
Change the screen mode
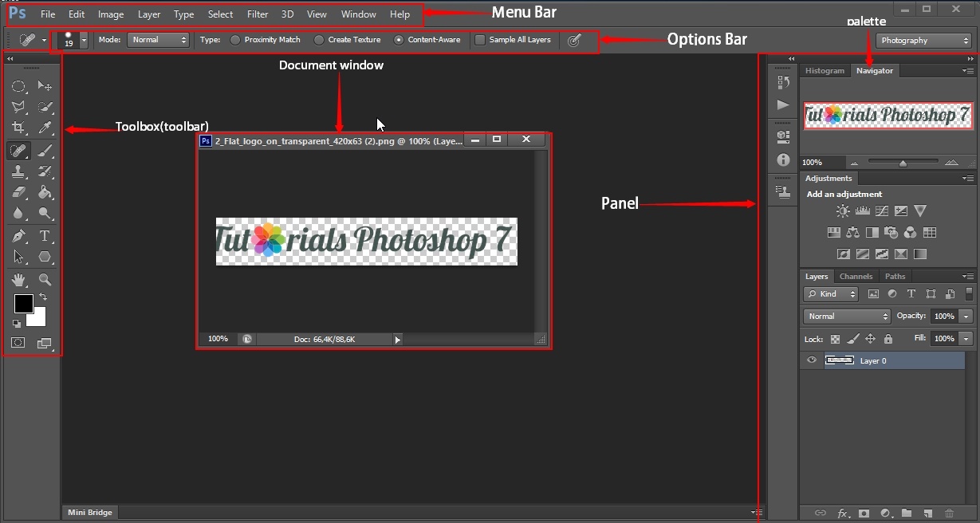(44, 344)
